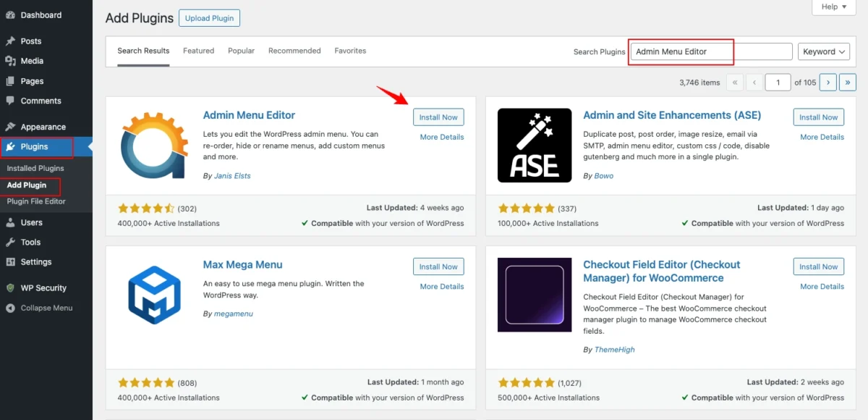Switch to the Recommended tab
Screen dimensions: 868x420
[x=294, y=51]
